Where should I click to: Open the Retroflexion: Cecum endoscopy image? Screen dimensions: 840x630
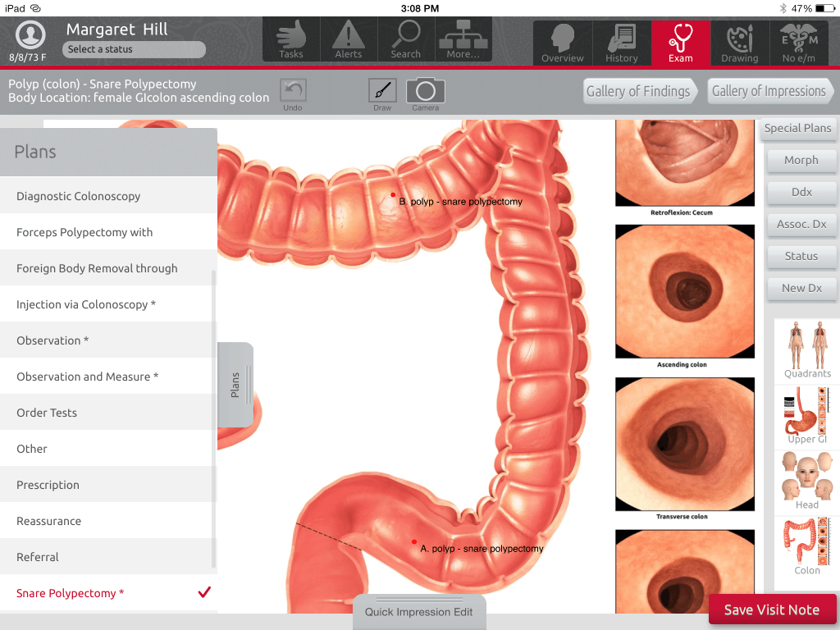[685, 163]
